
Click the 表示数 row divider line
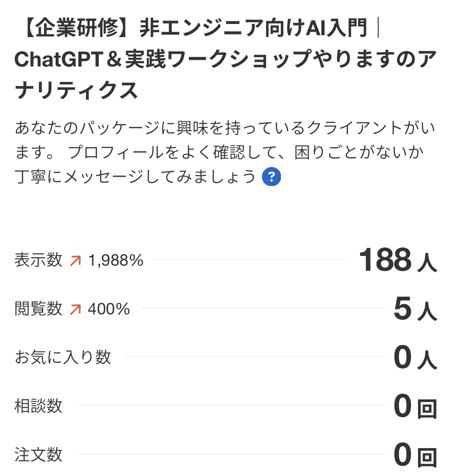pyautogui.click(x=251, y=259)
